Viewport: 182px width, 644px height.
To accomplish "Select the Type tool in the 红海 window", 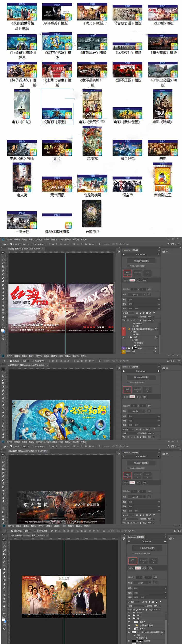I will tap(3, 306).
